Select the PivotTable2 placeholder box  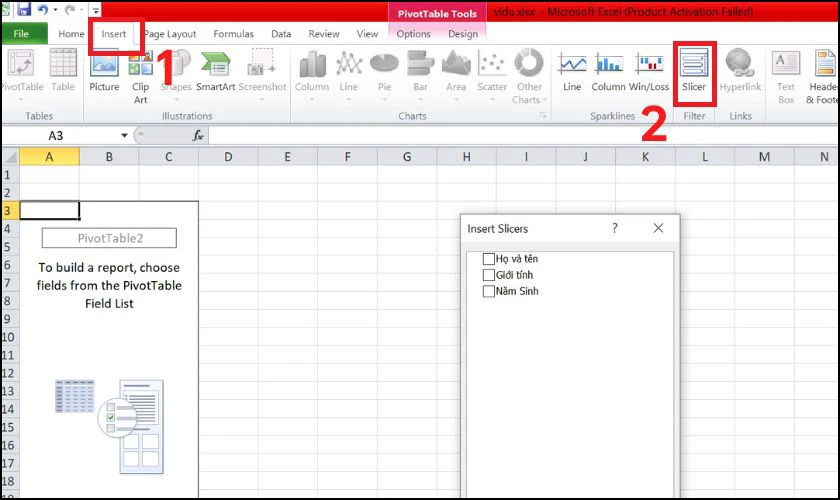109,238
